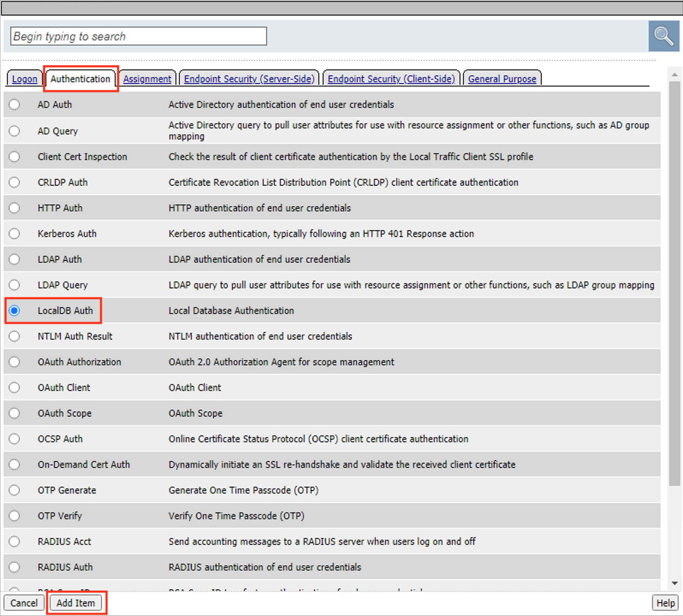Click the magnifying glass search icon

coord(663,36)
